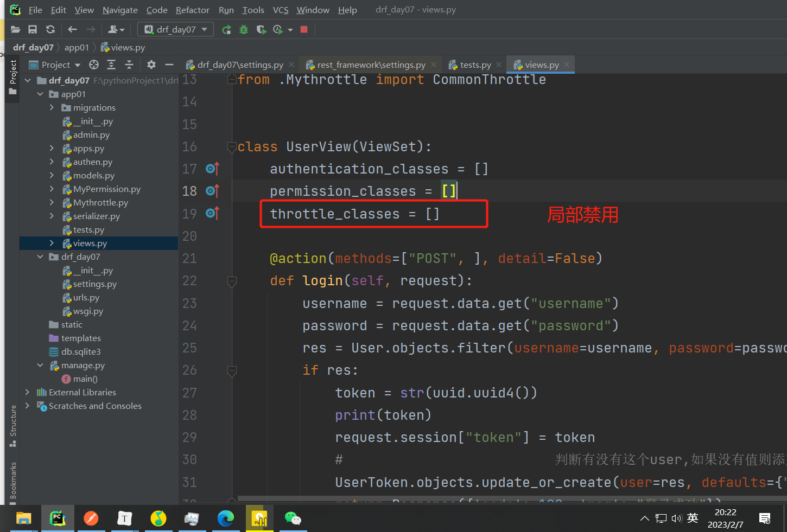This screenshot has width=787, height=532.
Task: Collapse the drf_day07 project root node
Action: [x=28, y=80]
